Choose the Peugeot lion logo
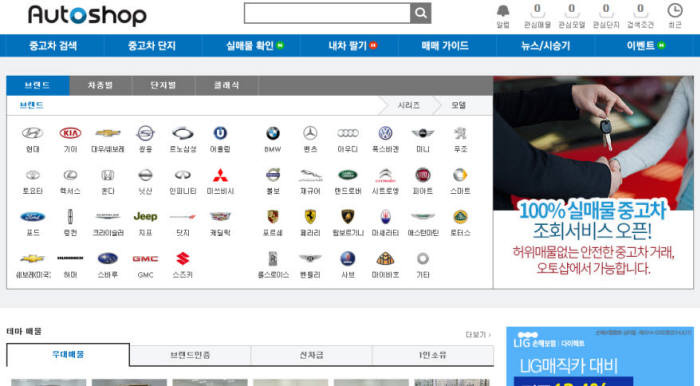The width and height of the screenshot is (700, 386). (460, 133)
